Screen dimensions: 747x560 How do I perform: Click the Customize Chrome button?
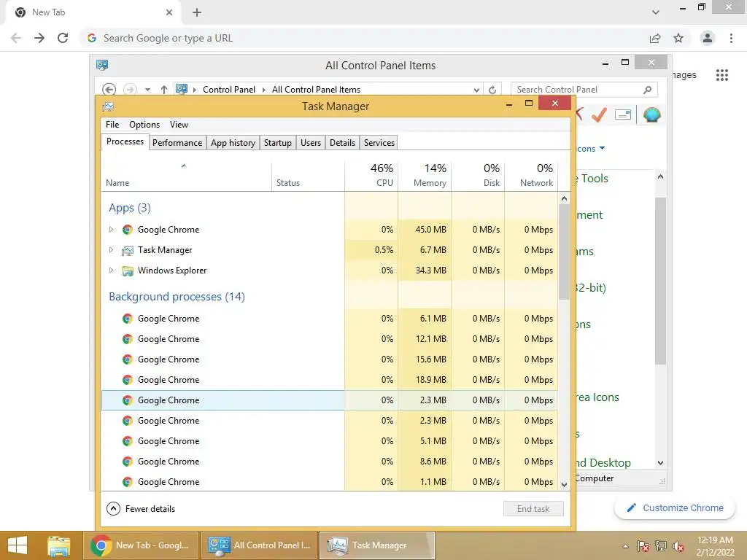675,507
